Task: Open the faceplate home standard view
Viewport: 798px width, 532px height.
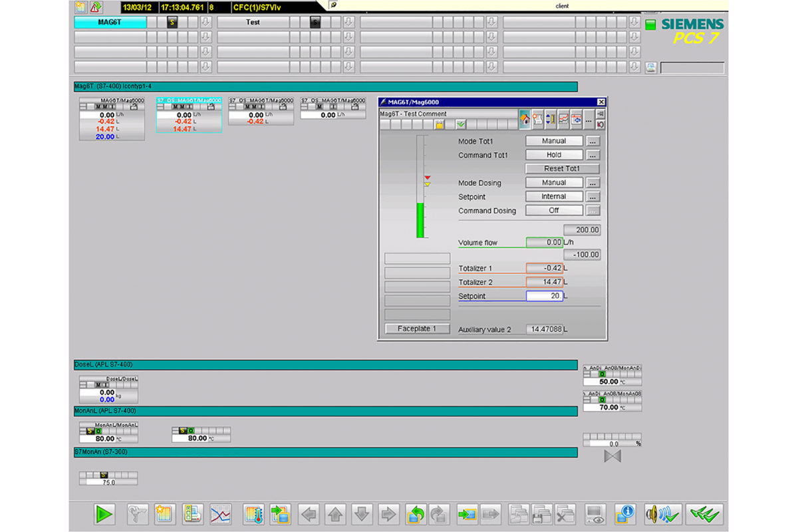Action: [525, 120]
